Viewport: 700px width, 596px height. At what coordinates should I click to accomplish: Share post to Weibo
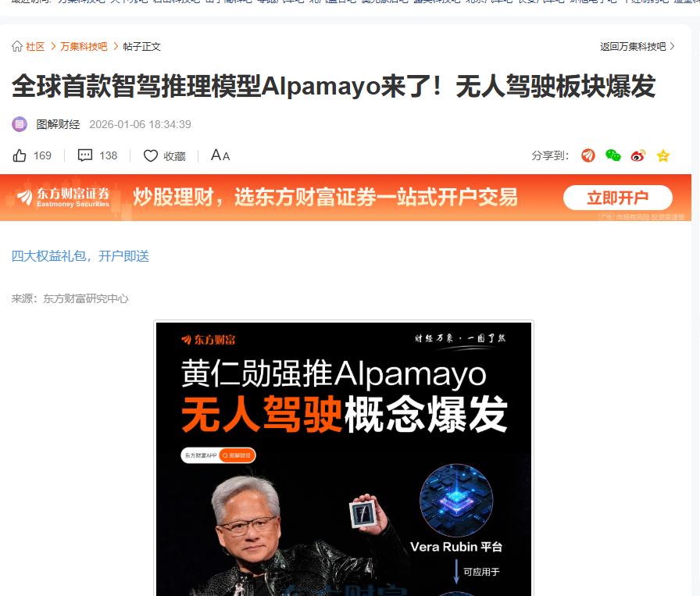pyautogui.click(x=638, y=155)
